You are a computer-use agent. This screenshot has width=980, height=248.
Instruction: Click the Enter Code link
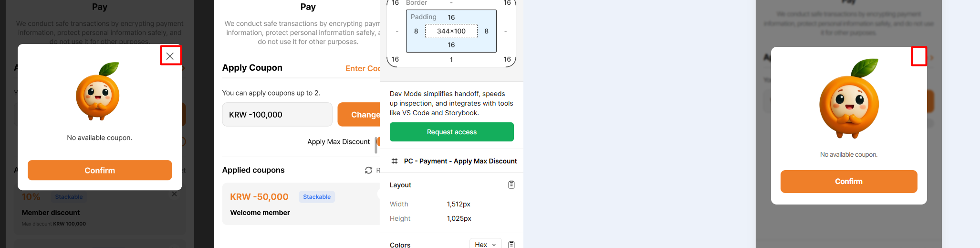point(362,68)
